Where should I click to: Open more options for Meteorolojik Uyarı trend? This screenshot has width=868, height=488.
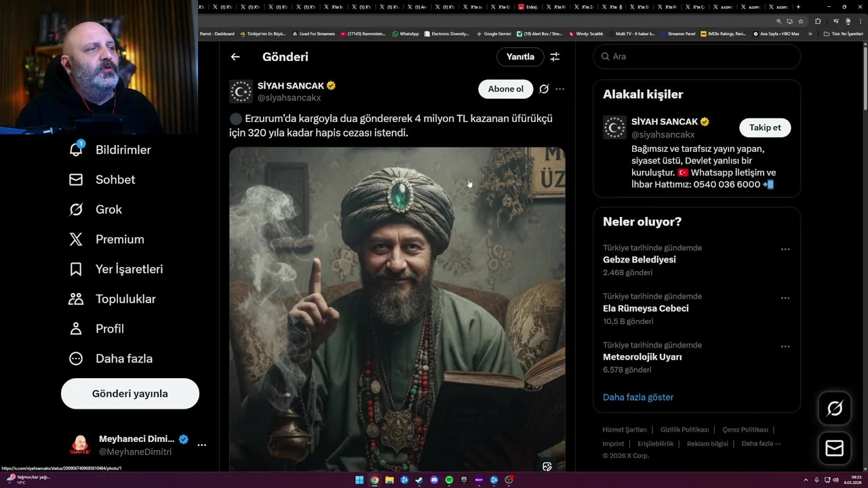tap(785, 347)
